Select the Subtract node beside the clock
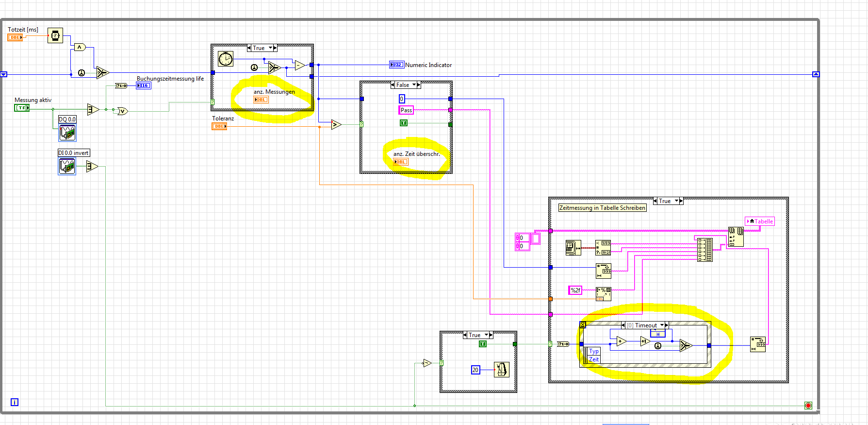The width and height of the screenshot is (868, 425). click(300, 65)
